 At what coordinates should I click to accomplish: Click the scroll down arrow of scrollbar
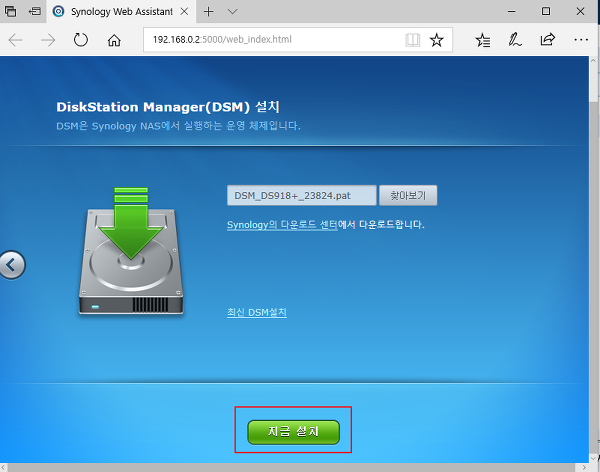594,458
